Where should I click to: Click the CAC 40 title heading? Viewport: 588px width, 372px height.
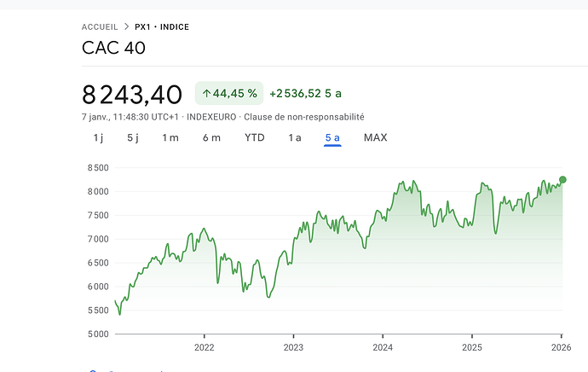point(113,48)
